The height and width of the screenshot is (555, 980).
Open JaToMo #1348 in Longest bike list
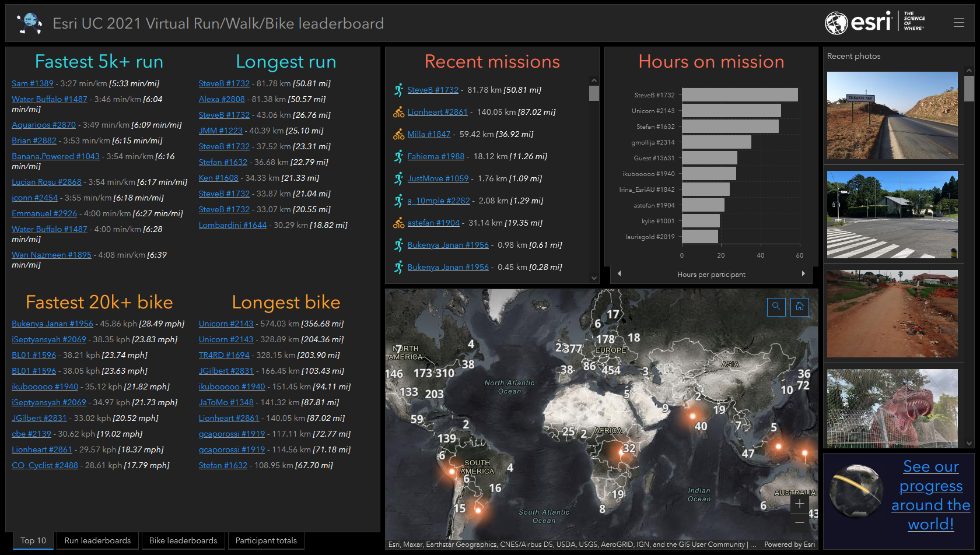click(x=226, y=402)
